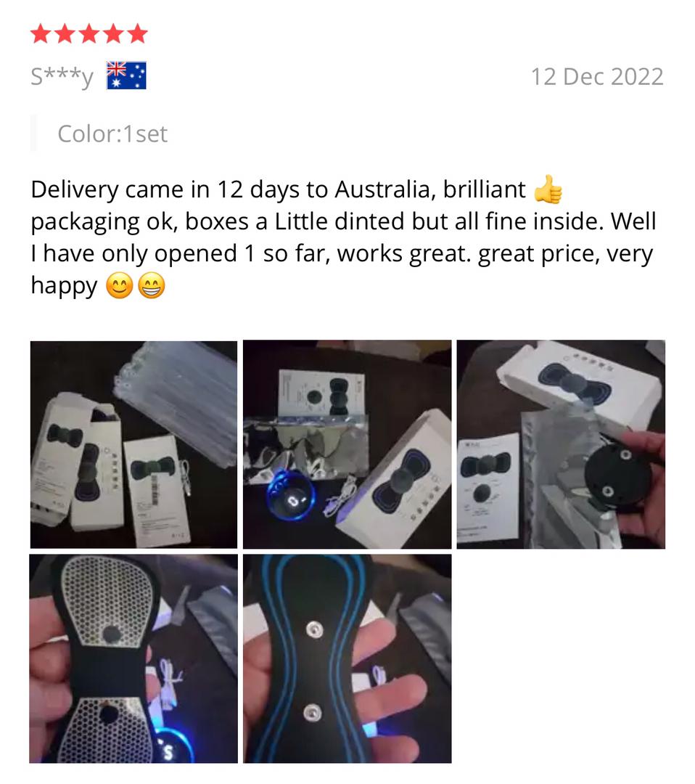
Task: Click the Australian flag icon
Action: pos(126,75)
